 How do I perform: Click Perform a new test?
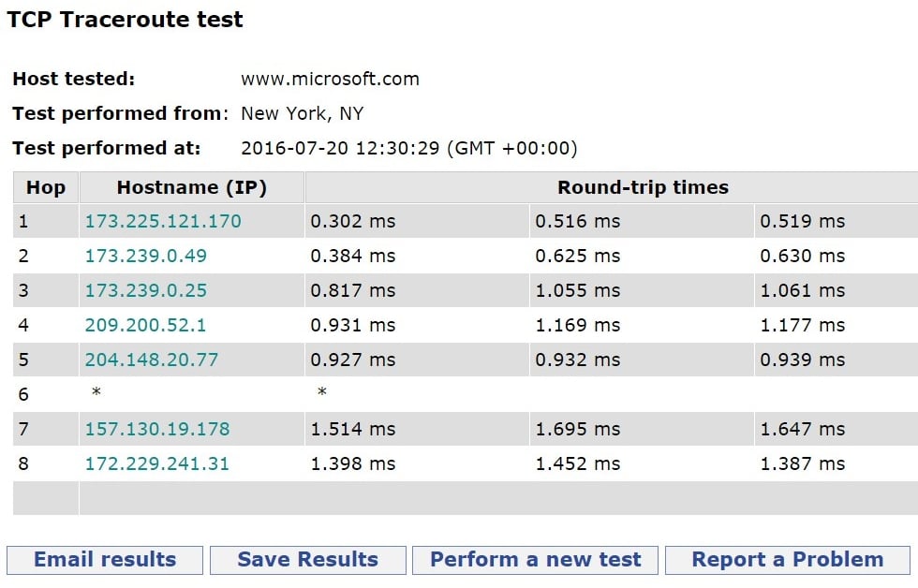[x=534, y=559]
